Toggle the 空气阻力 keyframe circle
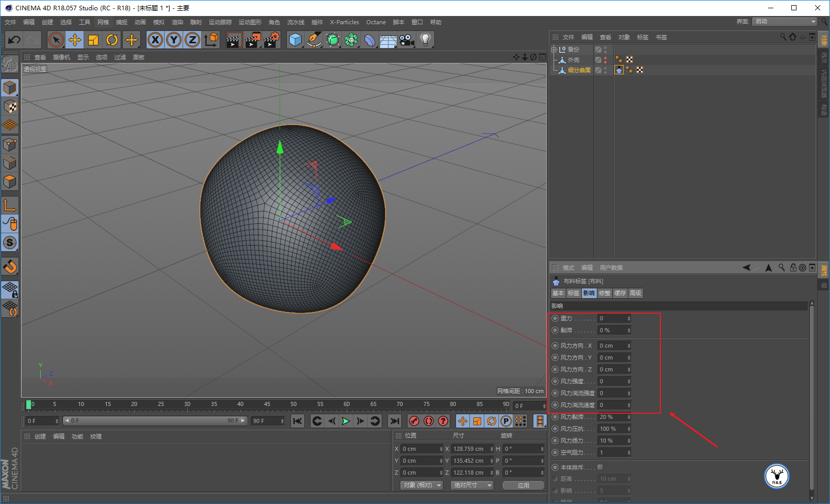 (x=555, y=452)
